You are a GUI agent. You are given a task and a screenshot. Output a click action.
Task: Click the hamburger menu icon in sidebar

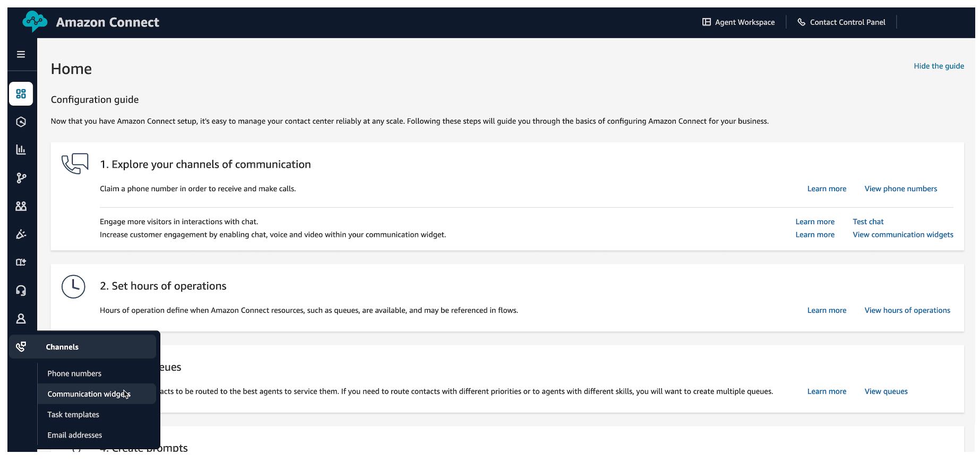pos(21,54)
